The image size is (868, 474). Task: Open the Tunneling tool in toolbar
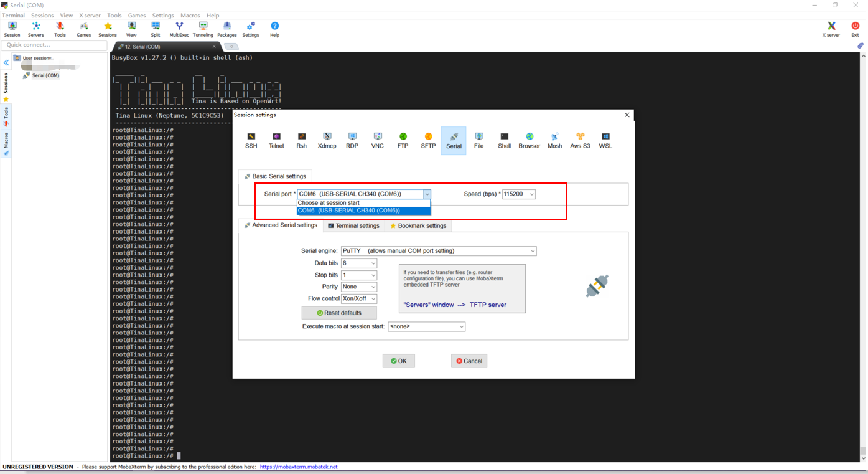pos(203,29)
